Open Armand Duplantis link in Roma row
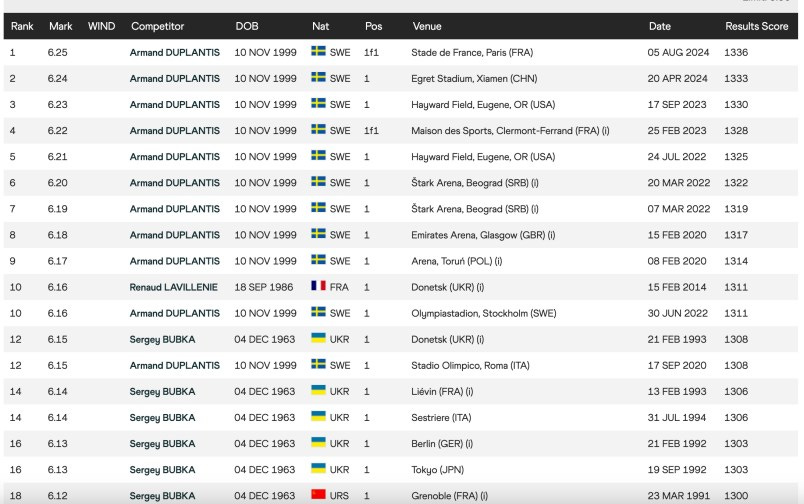The width and height of the screenshot is (804, 504). point(174,366)
